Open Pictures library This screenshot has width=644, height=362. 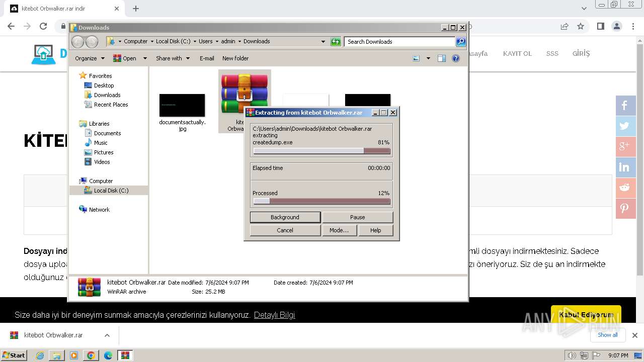click(x=104, y=152)
